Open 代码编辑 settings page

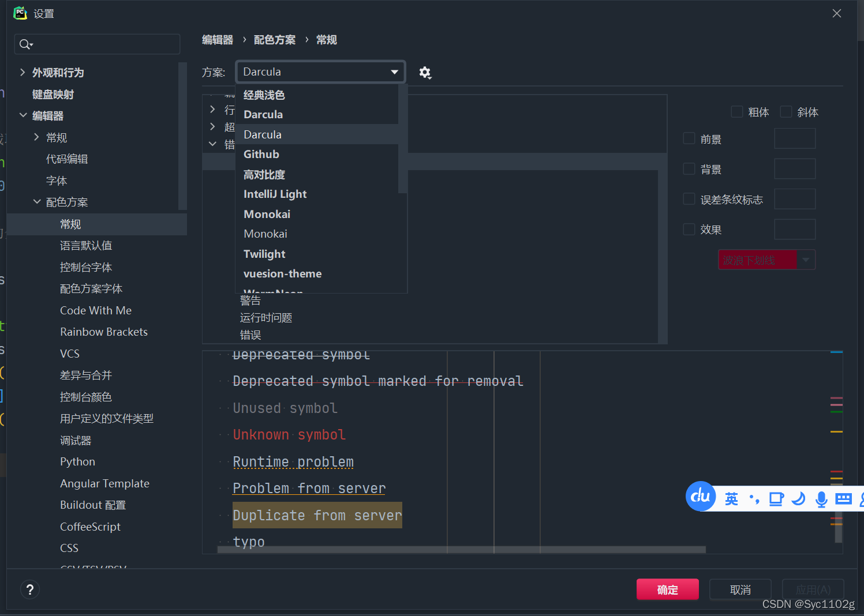click(x=67, y=159)
